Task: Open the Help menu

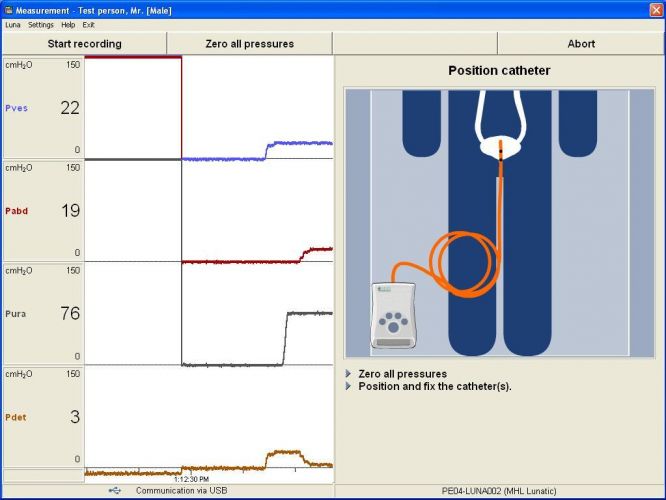Action: (68, 24)
